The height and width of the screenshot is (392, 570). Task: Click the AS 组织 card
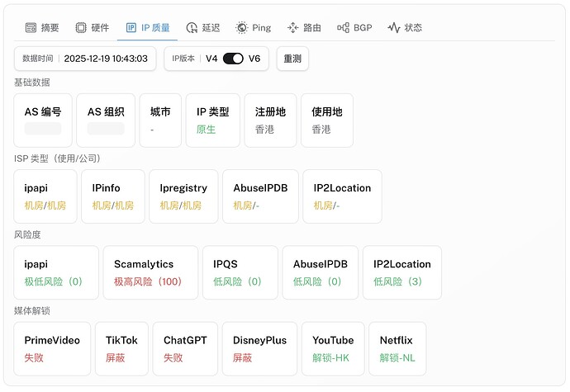coord(106,120)
